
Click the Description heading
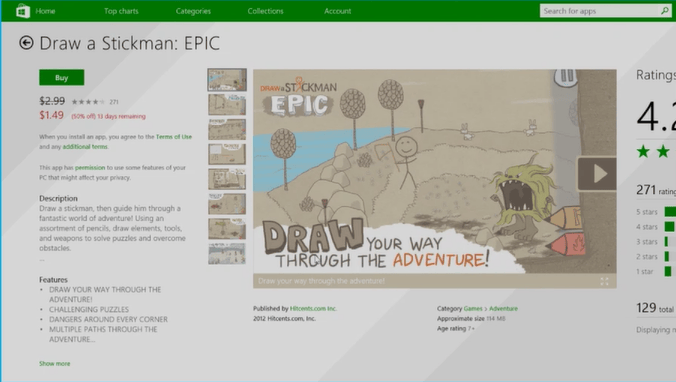tap(58, 198)
